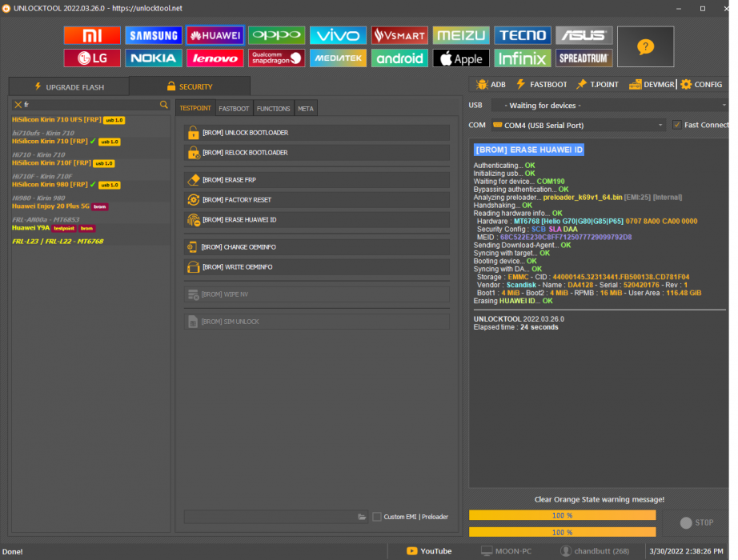Select the Tecno brand logo
This screenshot has width=738, height=560.
coord(523,35)
